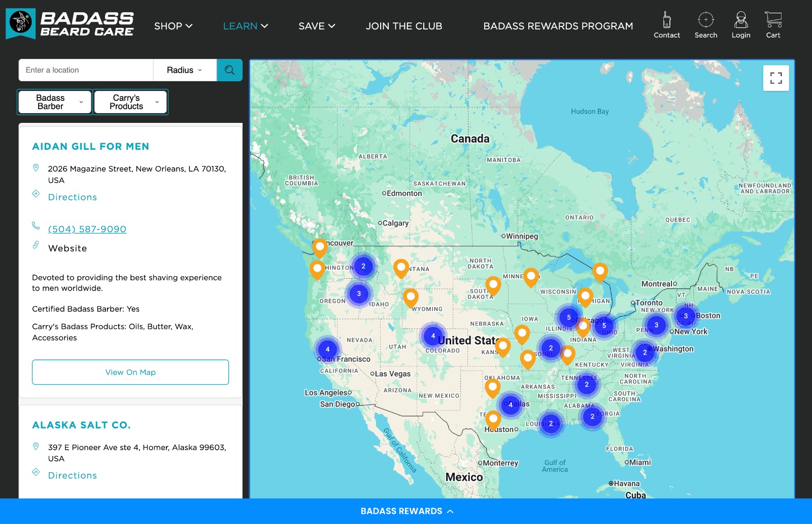Viewport: 812px width, 524px height.
Task: Open the Carry's Products filter dropdown
Action: (x=130, y=102)
